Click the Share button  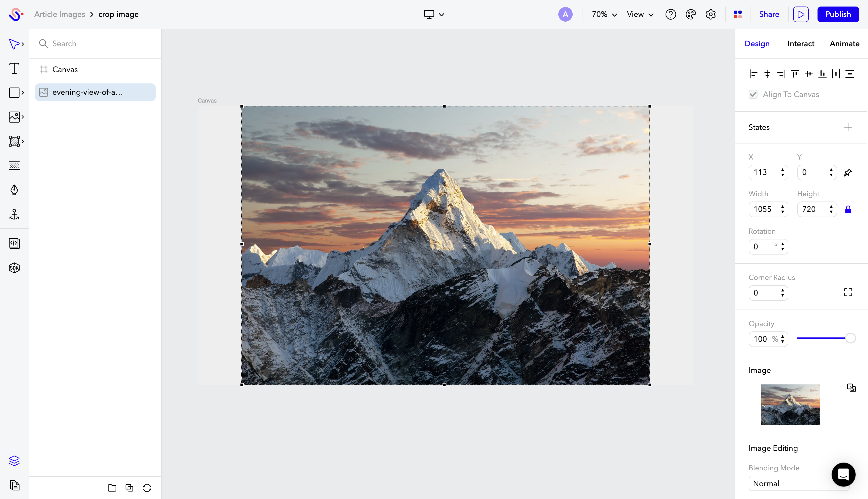click(769, 14)
